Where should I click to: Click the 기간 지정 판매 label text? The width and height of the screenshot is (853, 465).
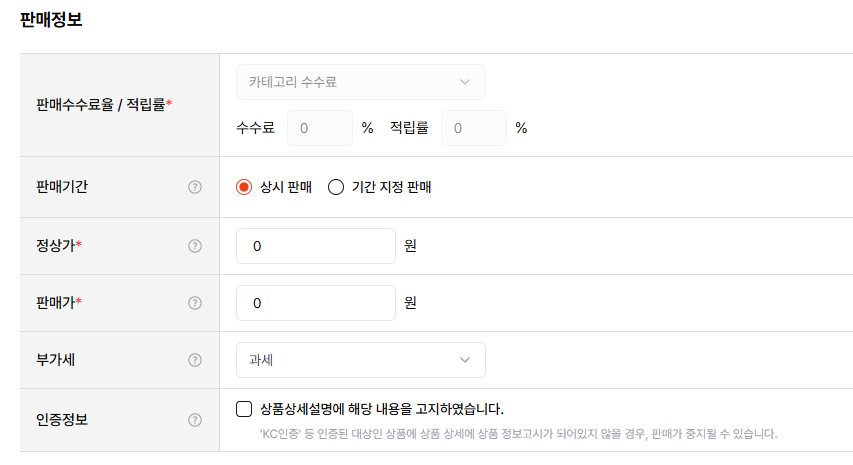(x=391, y=187)
